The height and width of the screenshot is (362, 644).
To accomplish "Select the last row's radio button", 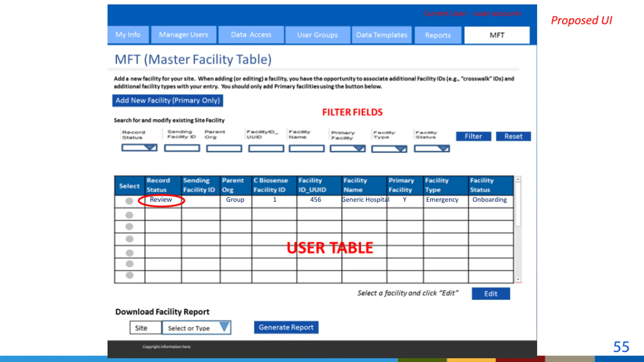I will (129, 275).
